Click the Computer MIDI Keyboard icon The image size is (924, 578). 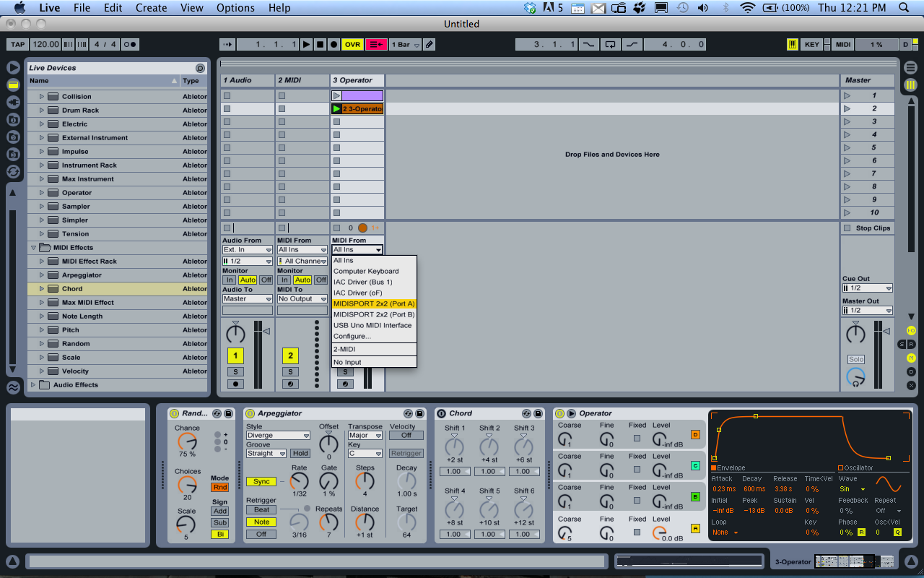[793, 44]
